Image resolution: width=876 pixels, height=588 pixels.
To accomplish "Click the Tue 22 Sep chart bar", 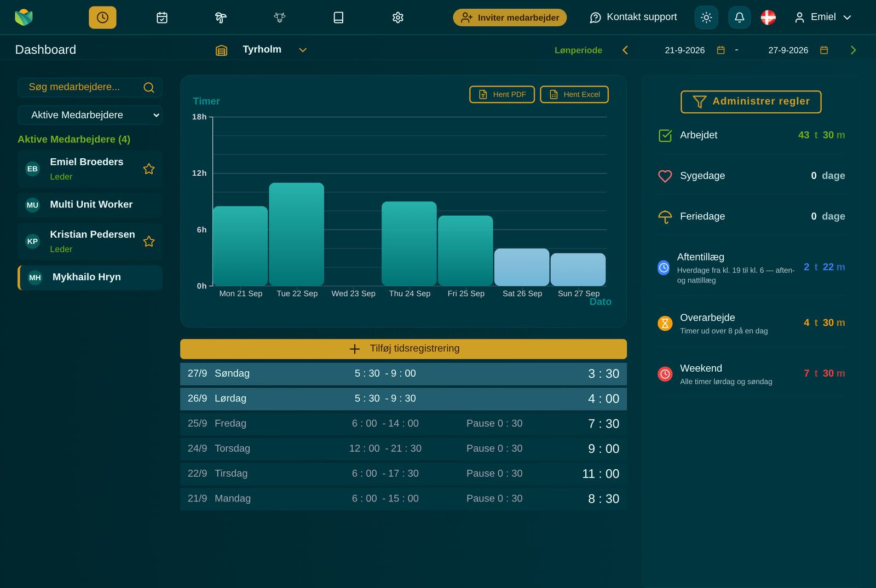I will pyautogui.click(x=297, y=234).
